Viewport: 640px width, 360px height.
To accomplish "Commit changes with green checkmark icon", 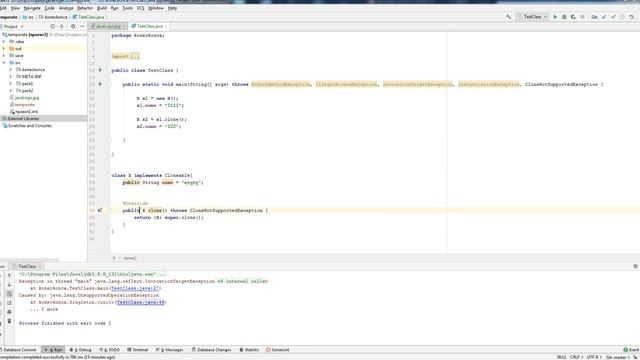I will click(613, 17).
